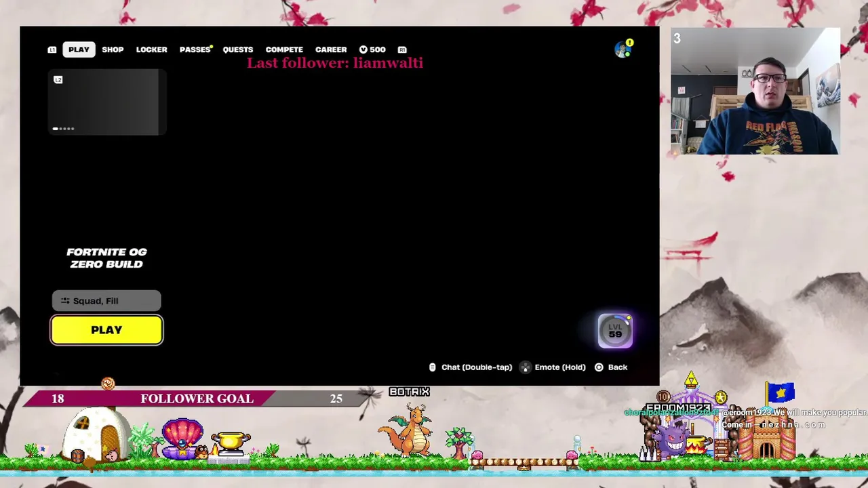868x488 pixels.
Task: Click the mode tile page indicator dots
Action: pyautogui.click(x=63, y=129)
